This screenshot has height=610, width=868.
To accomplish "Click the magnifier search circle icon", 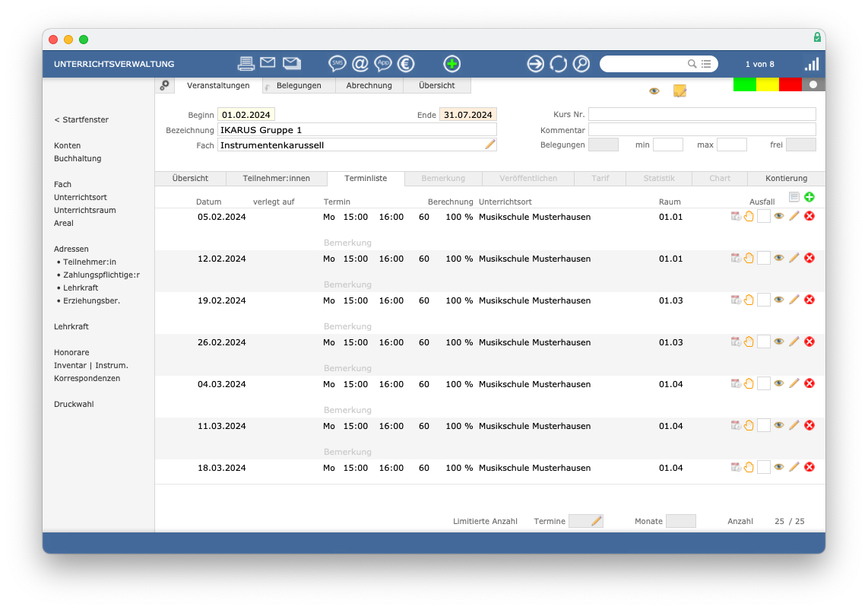I will [581, 64].
